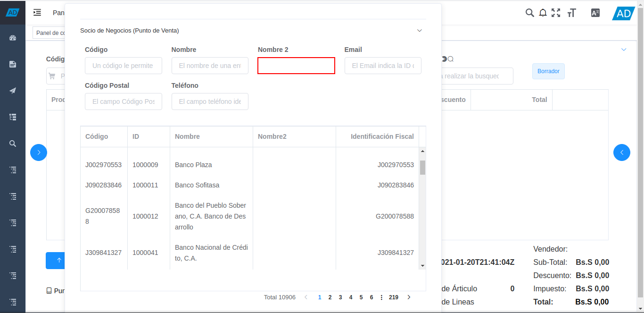Open the 'Panel de co' view tag
The image size is (644, 313).
[x=49, y=33]
